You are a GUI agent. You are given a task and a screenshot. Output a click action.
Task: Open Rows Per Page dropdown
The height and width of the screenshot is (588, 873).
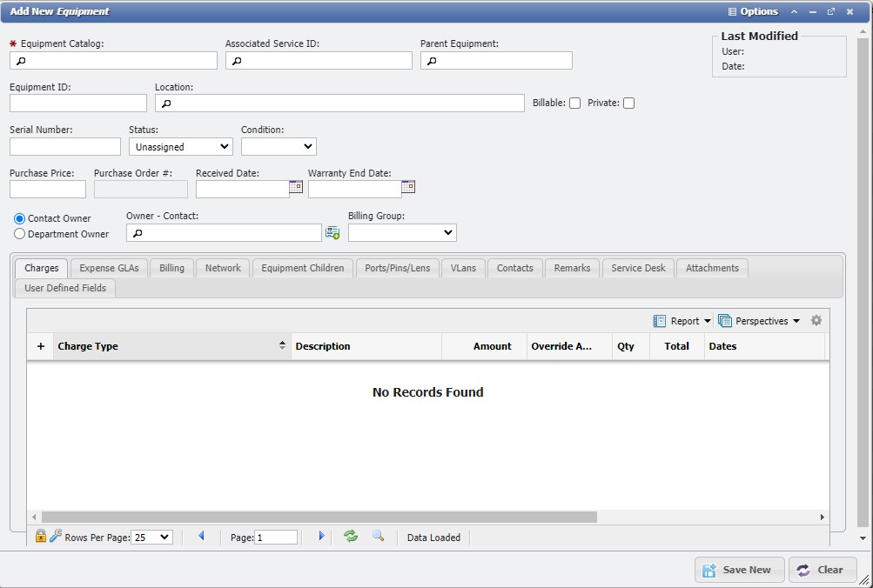click(152, 538)
